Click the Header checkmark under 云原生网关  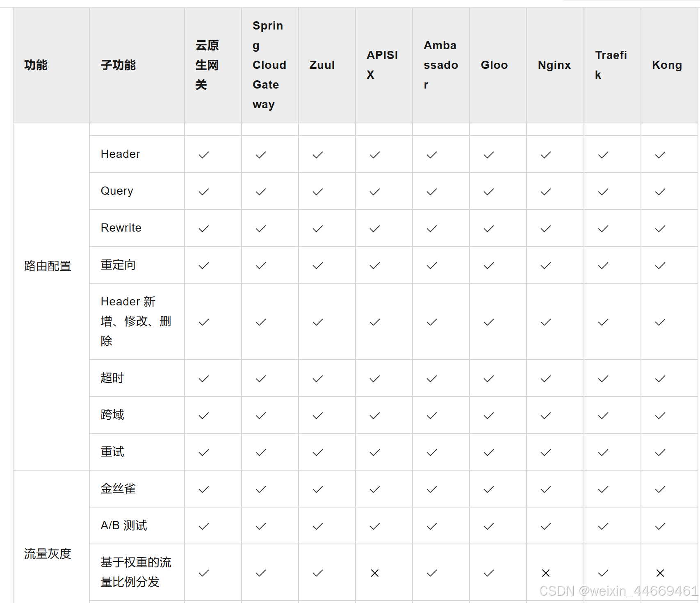click(x=204, y=155)
